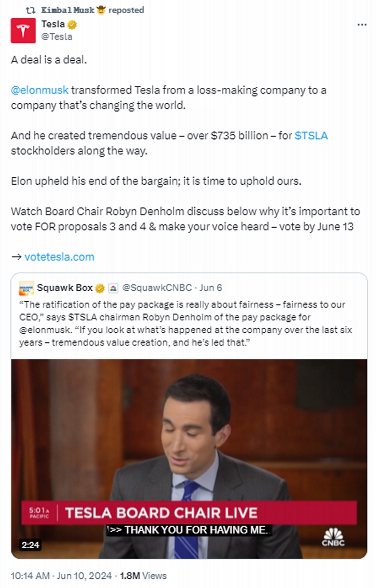Click Tesla's gold verified badge
The image size is (377, 588).
click(72, 25)
